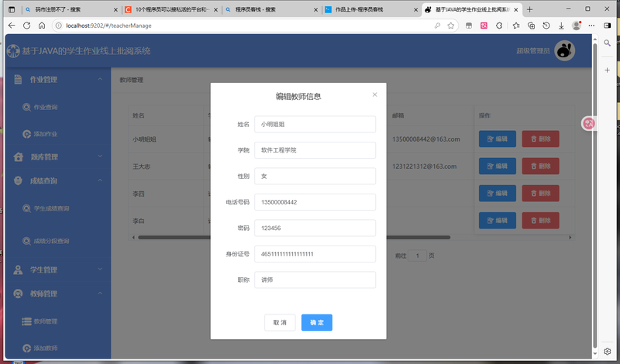This screenshot has height=364, width=620.
Task: Collapse the 教师管理 menu chevron
Action: click(100, 294)
